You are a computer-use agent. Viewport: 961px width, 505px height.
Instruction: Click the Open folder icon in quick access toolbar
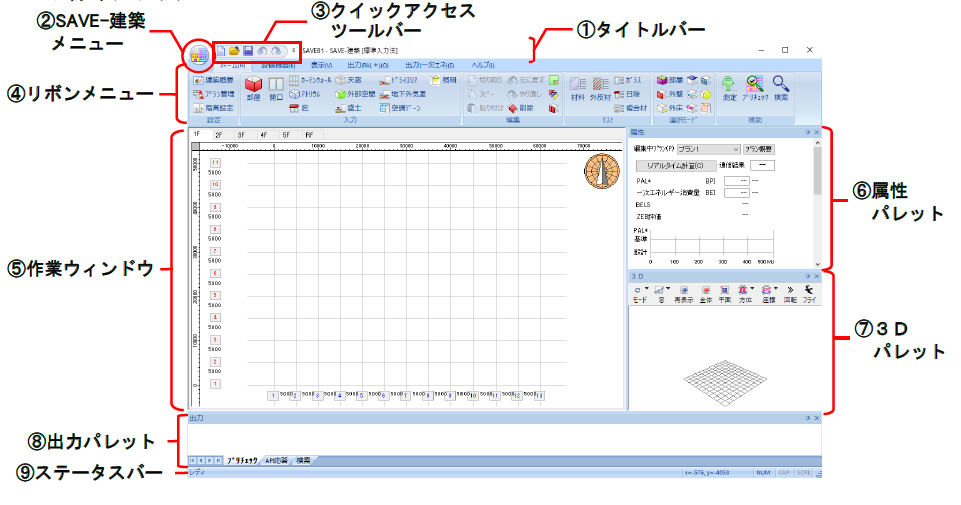tap(234, 51)
